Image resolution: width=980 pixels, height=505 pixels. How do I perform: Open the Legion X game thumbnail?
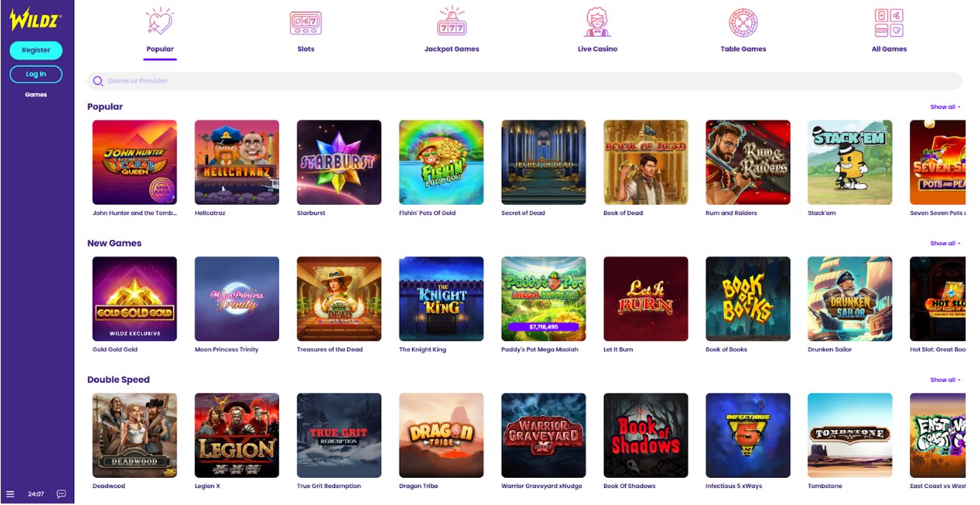(x=237, y=435)
